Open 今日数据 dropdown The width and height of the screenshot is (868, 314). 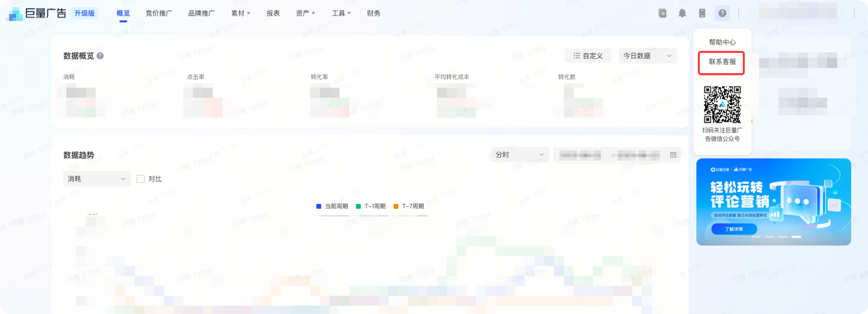pyautogui.click(x=648, y=56)
